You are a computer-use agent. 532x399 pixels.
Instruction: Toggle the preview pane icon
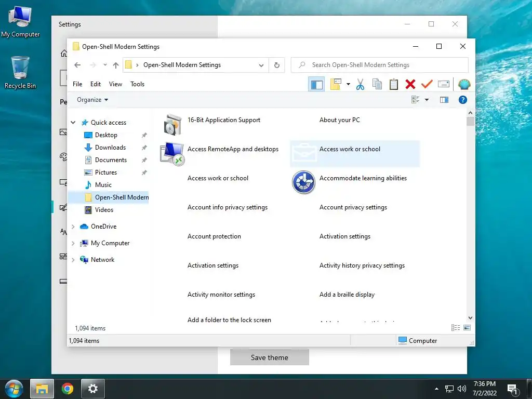pos(444,100)
